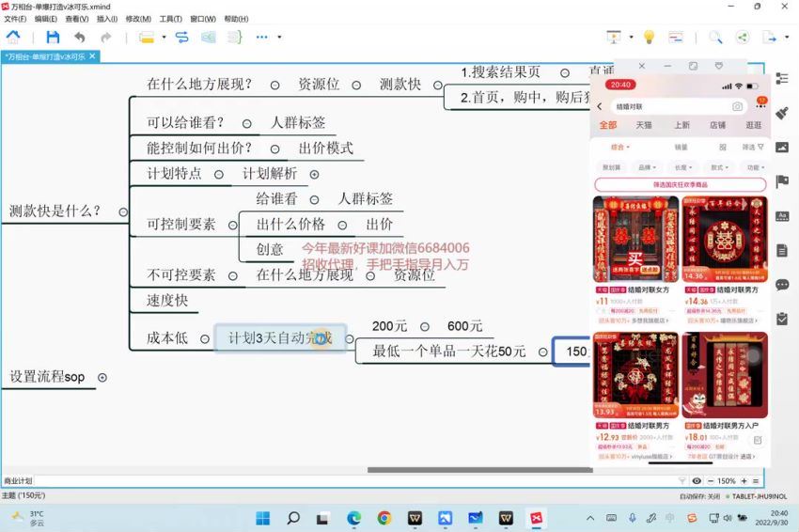Switch grid/list view in phone results
This screenshot has width=799, height=532.
(x=723, y=147)
